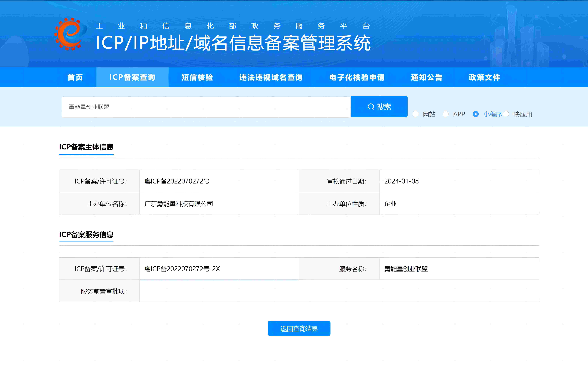Select the 小程序 radio option
588x366 pixels.
[476, 114]
